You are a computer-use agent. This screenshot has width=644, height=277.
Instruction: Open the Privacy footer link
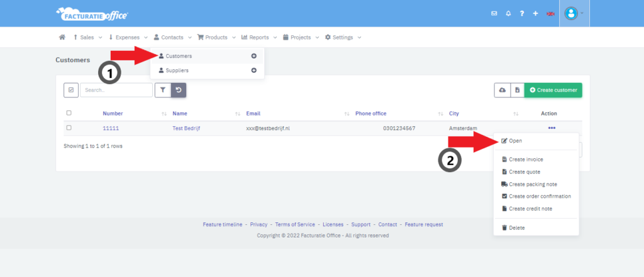click(x=258, y=224)
